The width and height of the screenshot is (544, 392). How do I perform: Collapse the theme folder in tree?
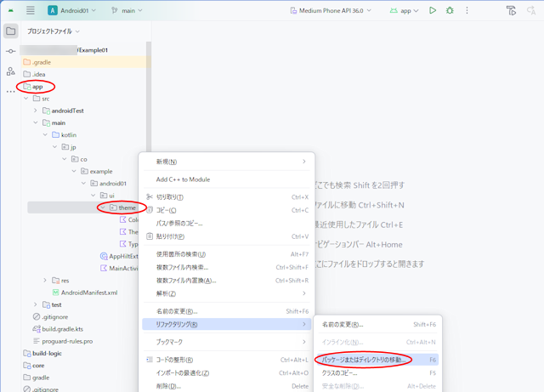pos(102,207)
